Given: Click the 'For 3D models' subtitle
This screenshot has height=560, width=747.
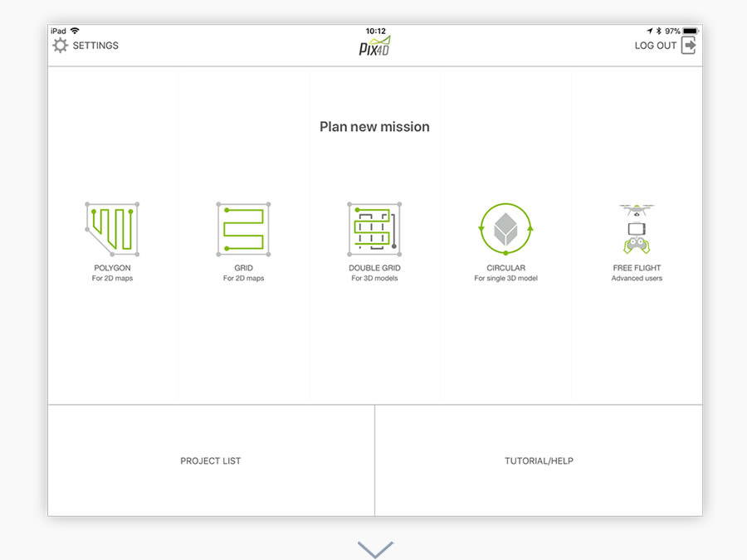Looking at the screenshot, I should pyautogui.click(x=374, y=278).
